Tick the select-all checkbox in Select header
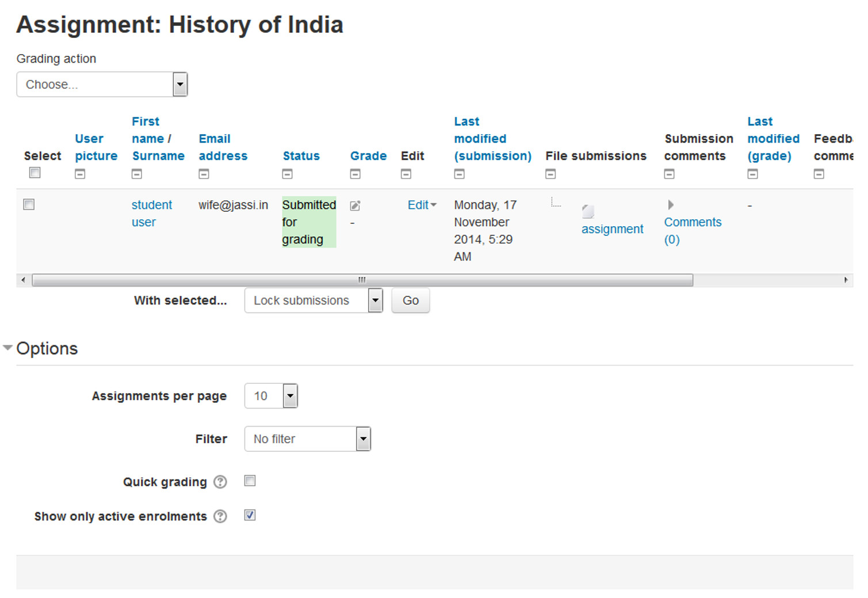The height and width of the screenshot is (598, 868). click(x=35, y=173)
